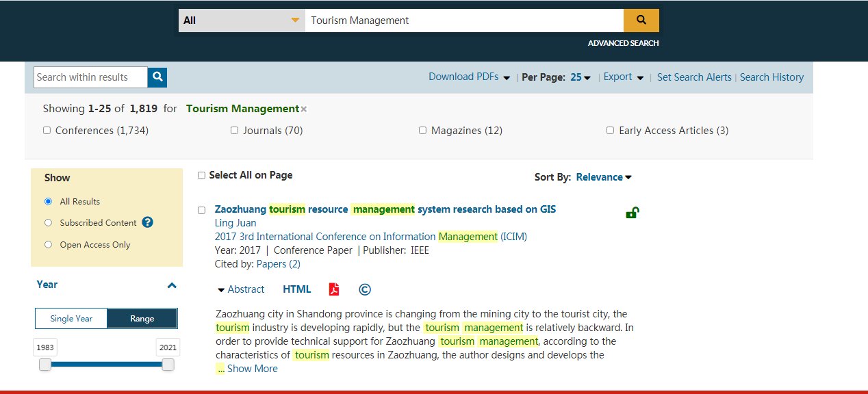The width and height of the screenshot is (868, 394).
Task: Remove the Tourism Management search term filter
Action: coord(304,109)
